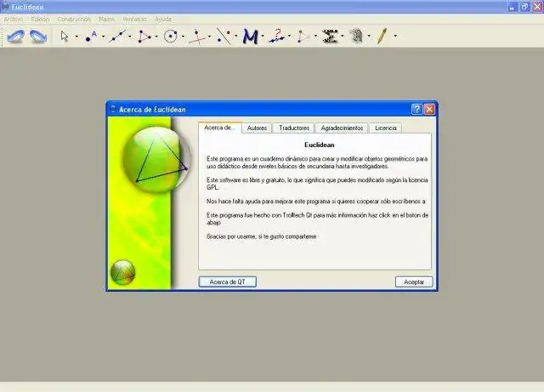Screen dimensions: 544x392
Task: Expand the M macro dropdown arrow
Action: tap(263, 36)
